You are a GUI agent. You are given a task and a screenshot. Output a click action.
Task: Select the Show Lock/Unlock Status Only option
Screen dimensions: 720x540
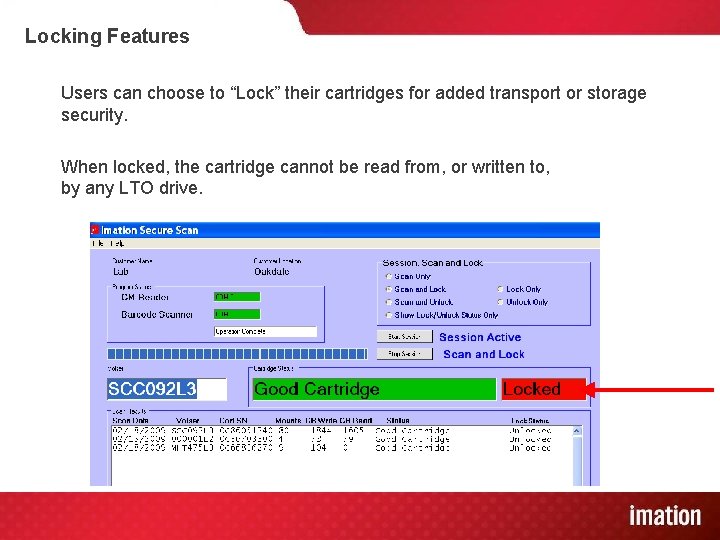pyautogui.click(x=442, y=315)
